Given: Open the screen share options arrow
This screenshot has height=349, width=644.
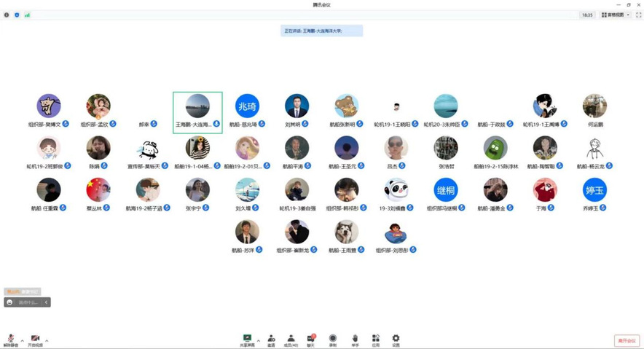Looking at the screenshot, I should [x=259, y=340].
